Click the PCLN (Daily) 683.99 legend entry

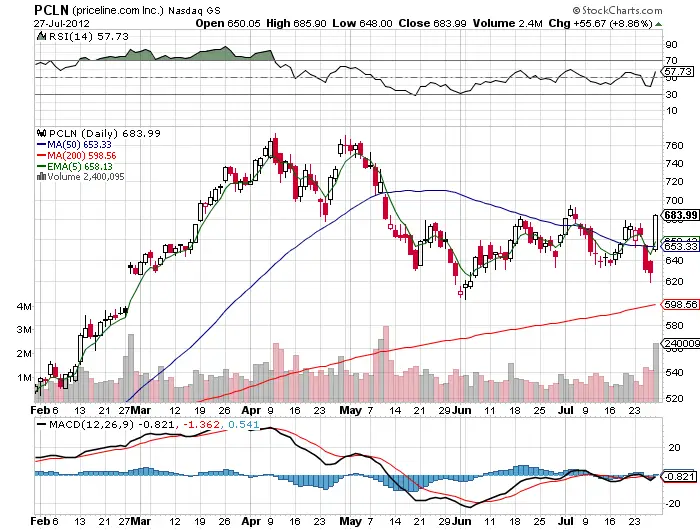104,133
